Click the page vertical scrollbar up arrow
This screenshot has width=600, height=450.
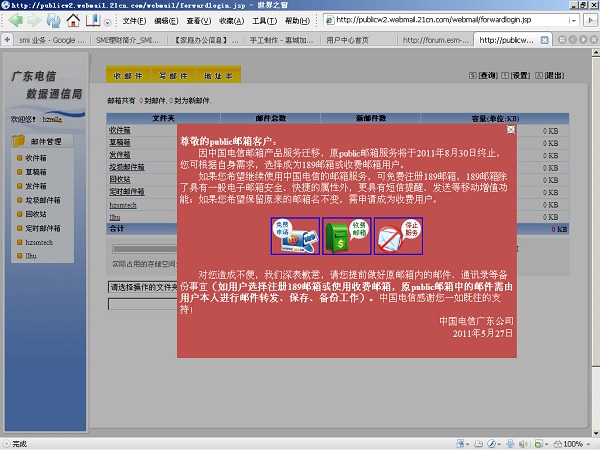point(596,53)
